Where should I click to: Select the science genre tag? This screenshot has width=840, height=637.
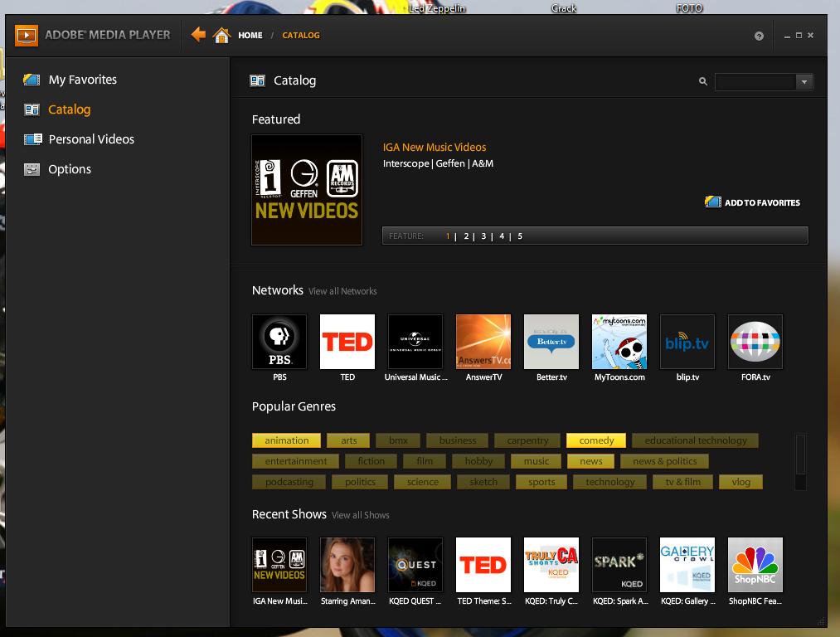423,482
